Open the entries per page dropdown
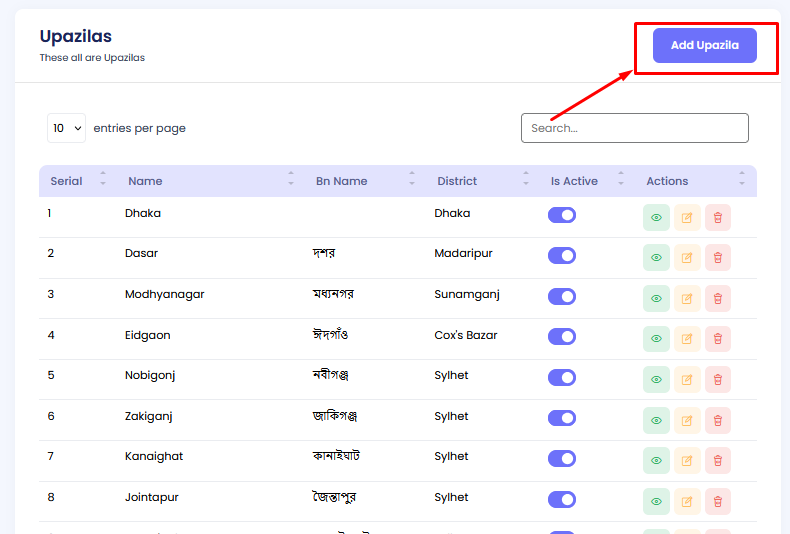The image size is (790, 534). click(66, 128)
